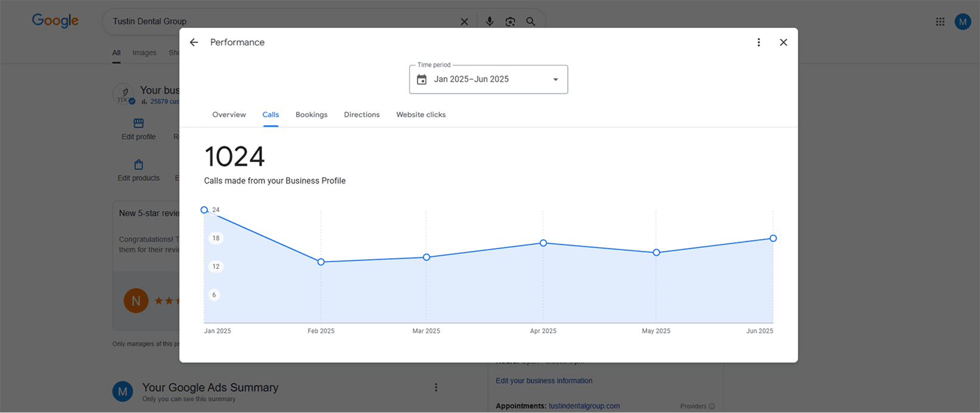Viewport: 980px width, 413px height.
Task: Switch to the Directions tab
Action: tap(362, 114)
